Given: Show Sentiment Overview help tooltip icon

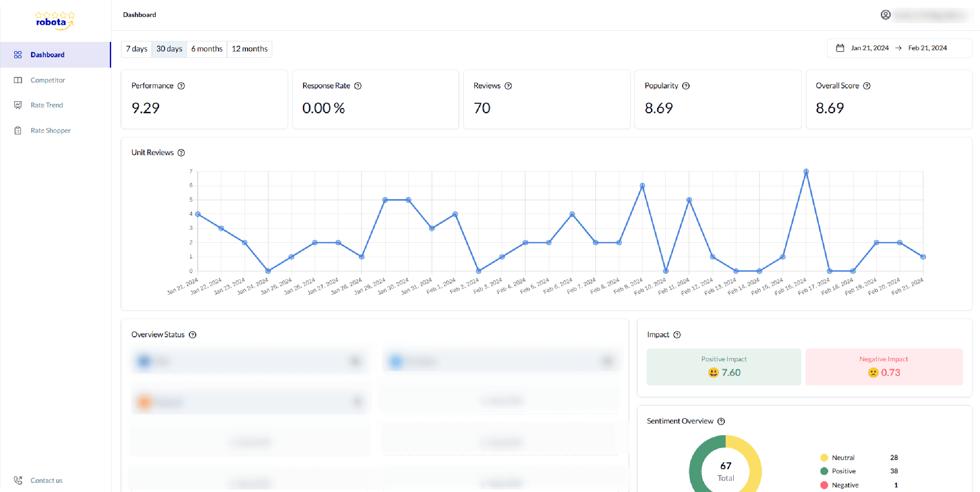Looking at the screenshot, I should click(721, 421).
